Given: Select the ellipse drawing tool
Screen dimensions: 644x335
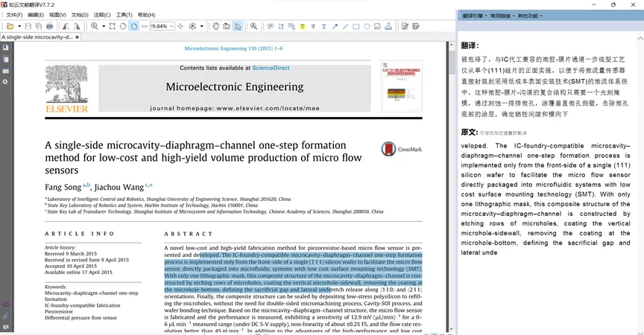Looking at the screenshot, I should tap(367, 26).
